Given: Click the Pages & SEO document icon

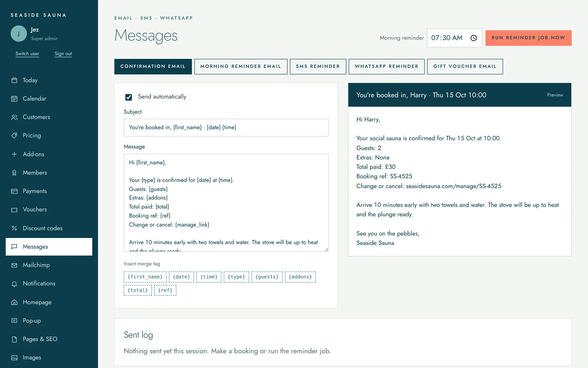Looking at the screenshot, I should point(14,339).
